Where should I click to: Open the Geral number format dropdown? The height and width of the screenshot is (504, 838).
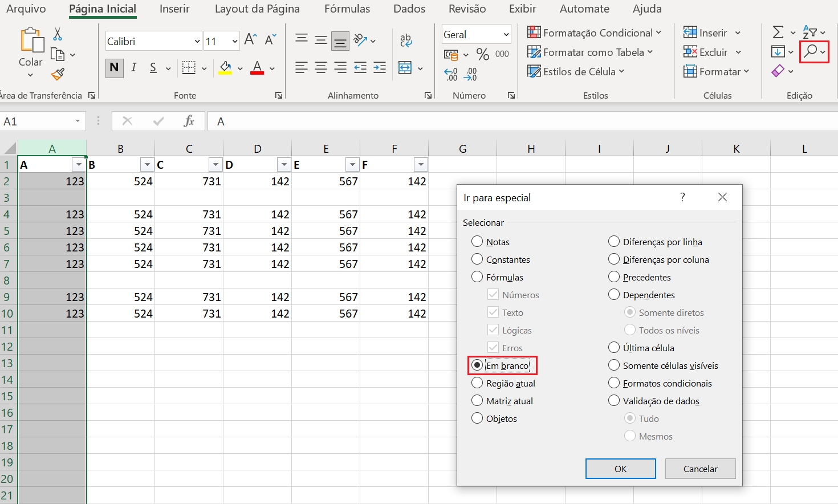506,35
